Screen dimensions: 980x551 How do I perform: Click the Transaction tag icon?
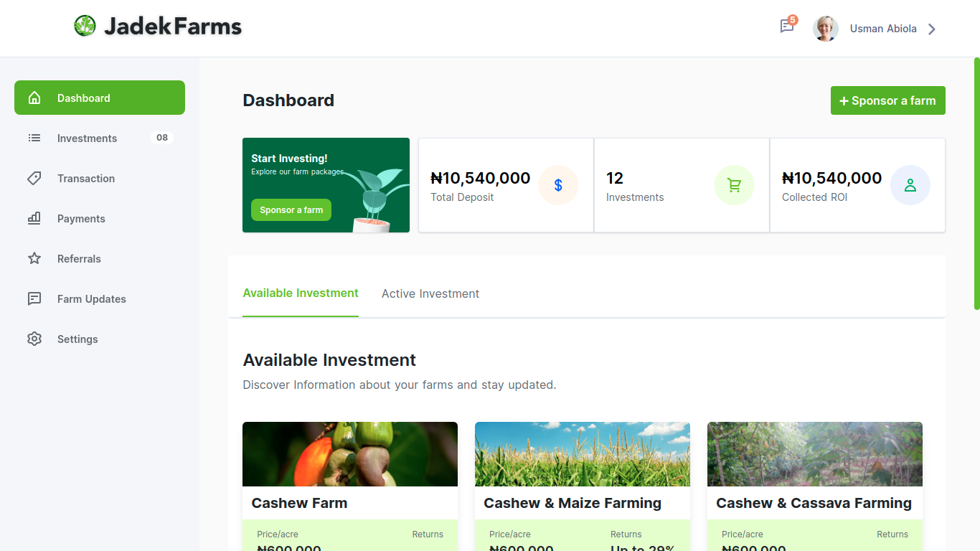tap(34, 178)
